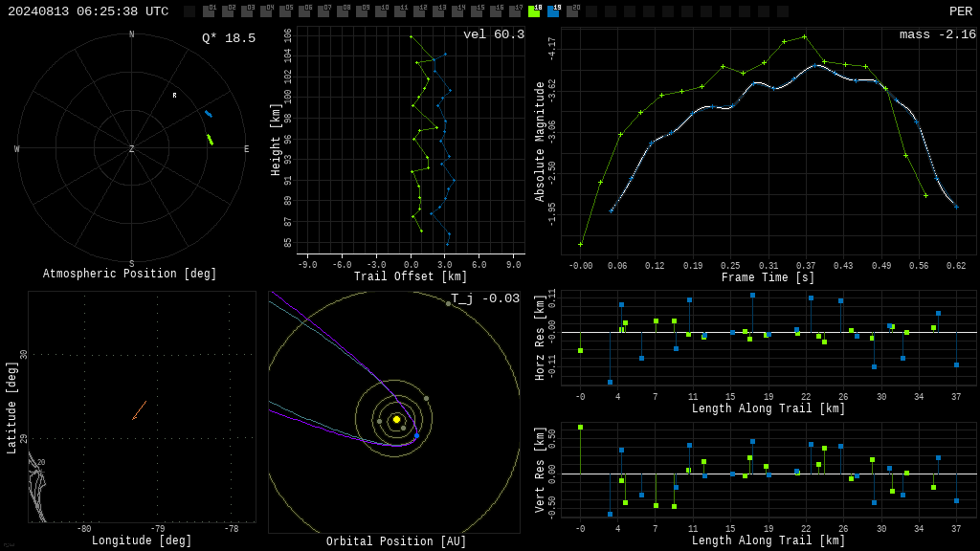Click the station 15 indicator box

(477, 11)
